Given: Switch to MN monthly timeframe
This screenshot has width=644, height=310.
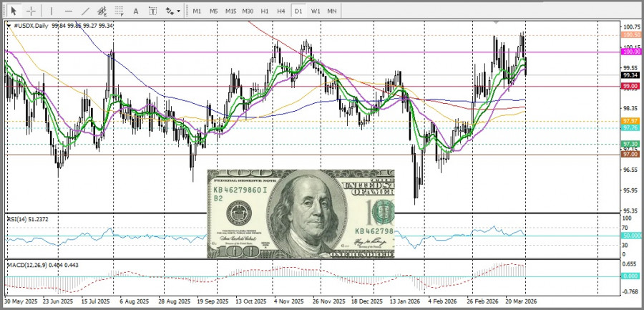Looking at the screenshot, I should click(x=332, y=11).
